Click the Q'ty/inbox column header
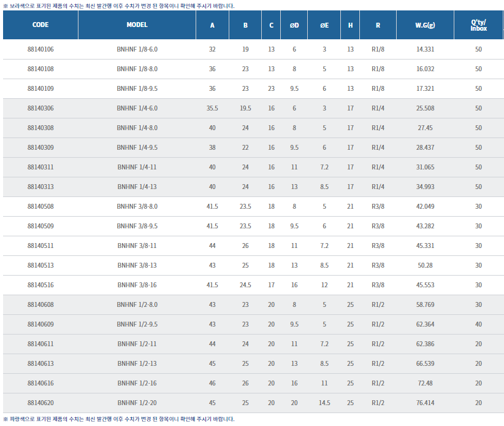Image resolution: width=504 pixels, height=426 pixels. point(478,26)
